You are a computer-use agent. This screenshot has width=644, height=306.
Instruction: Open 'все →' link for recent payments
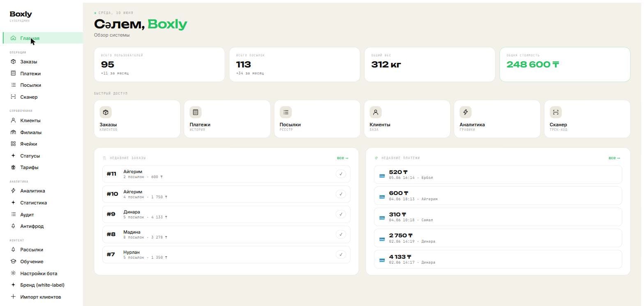(x=614, y=158)
